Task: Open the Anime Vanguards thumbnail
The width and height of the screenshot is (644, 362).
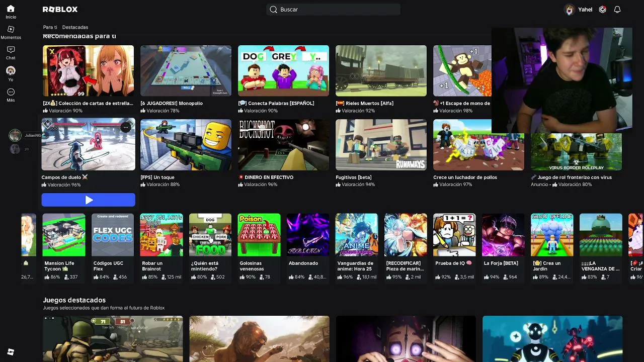Action: click(x=357, y=235)
